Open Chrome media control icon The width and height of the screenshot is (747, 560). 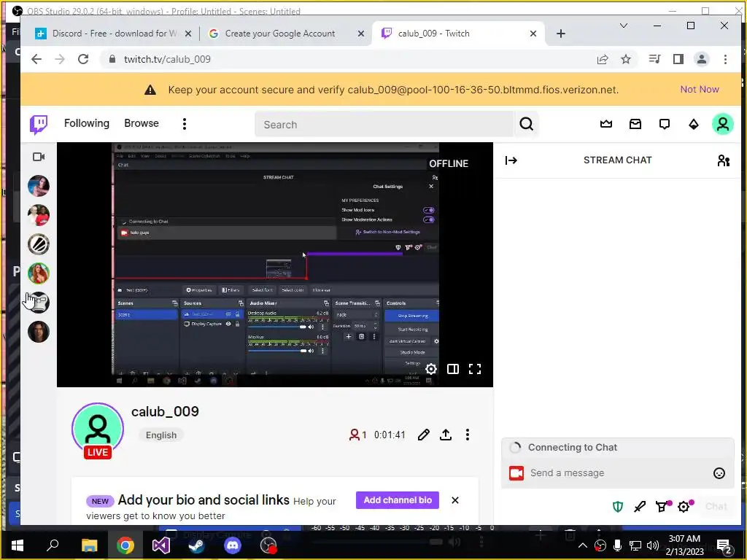tap(654, 59)
